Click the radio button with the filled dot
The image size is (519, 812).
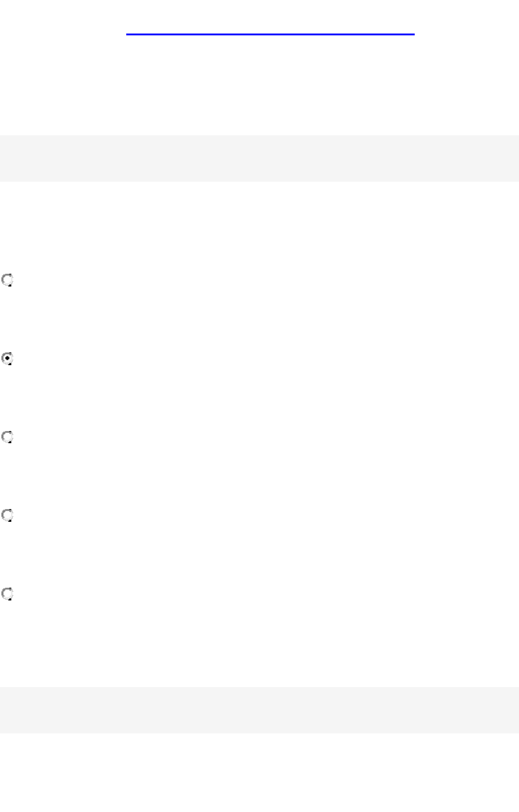(x=7, y=359)
